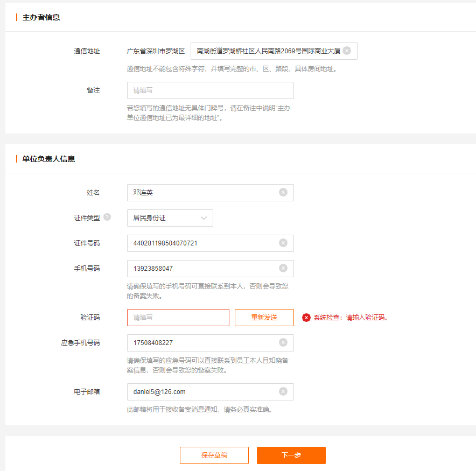Click the help icon beside 证件类型
Image resolution: width=476 pixels, height=471 pixels.
coord(107,217)
